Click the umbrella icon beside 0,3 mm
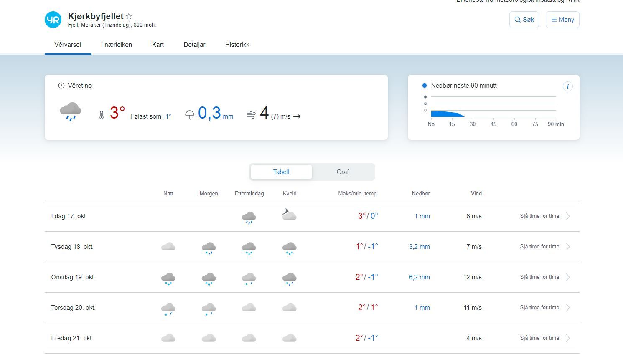 coord(189,114)
